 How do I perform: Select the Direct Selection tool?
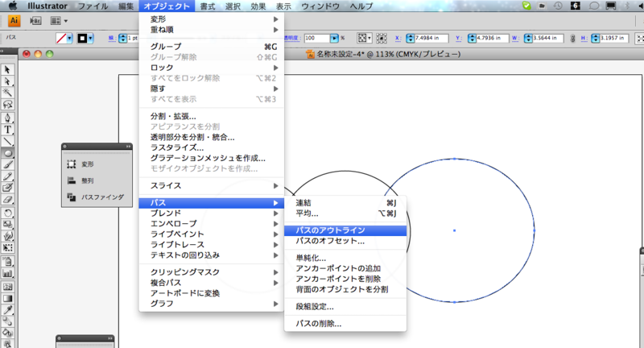(x=7, y=81)
